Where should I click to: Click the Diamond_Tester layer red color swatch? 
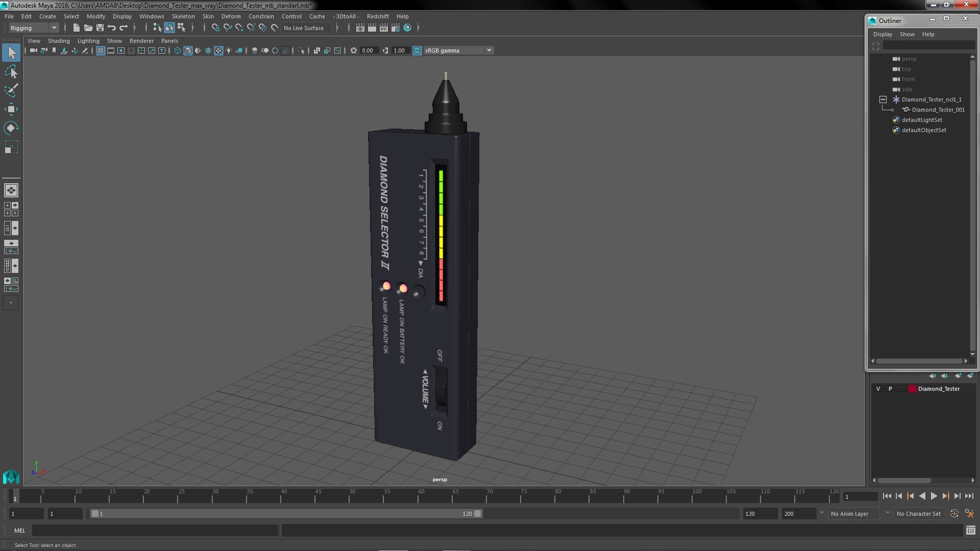(x=912, y=389)
